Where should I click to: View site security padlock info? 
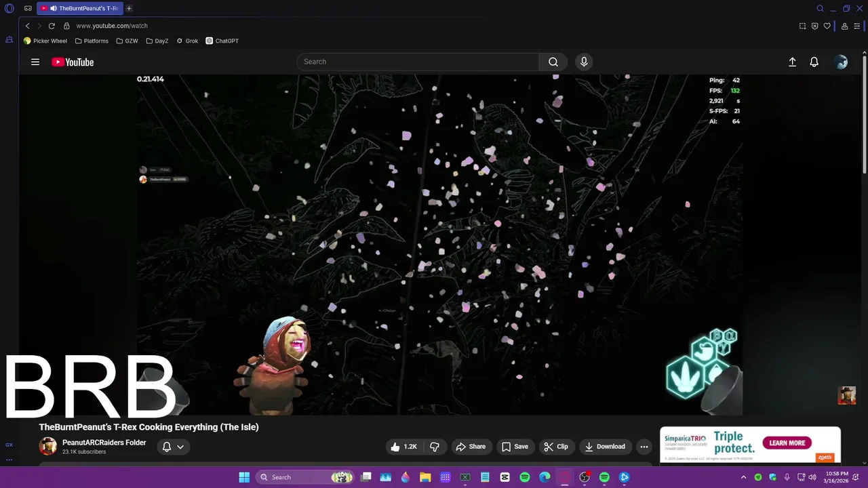coord(66,26)
